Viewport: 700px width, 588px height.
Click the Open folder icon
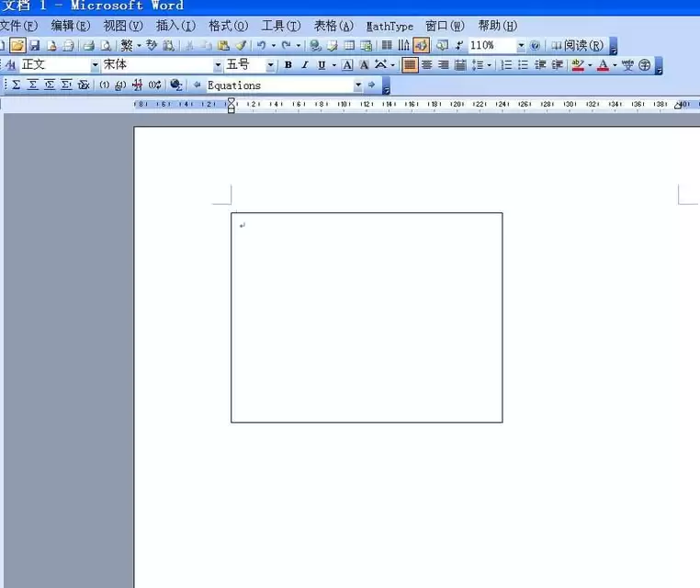tap(17, 46)
